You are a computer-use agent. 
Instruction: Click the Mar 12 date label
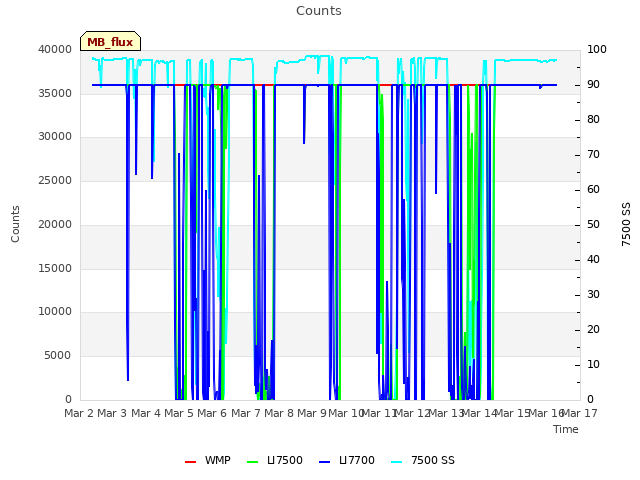(x=413, y=413)
